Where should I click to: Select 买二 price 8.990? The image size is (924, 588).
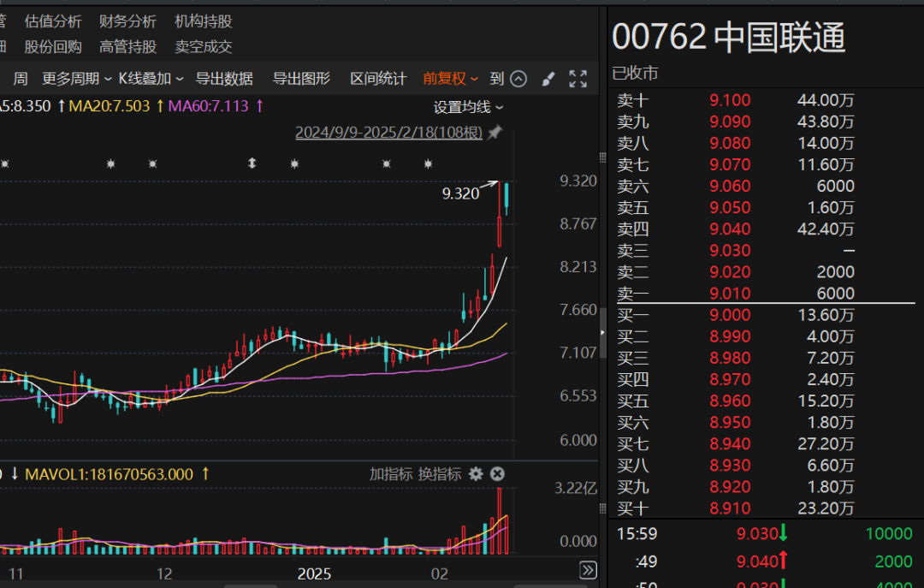coord(730,336)
